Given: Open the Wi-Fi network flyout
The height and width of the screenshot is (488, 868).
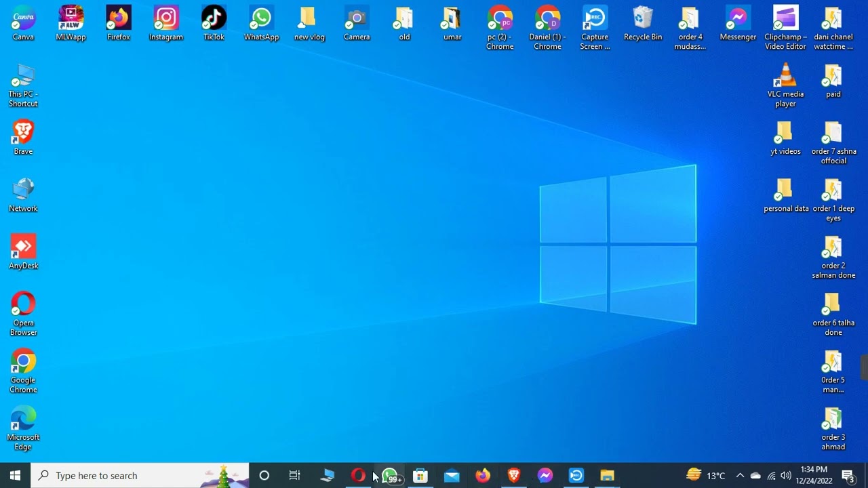Looking at the screenshot, I should coord(771,476).
